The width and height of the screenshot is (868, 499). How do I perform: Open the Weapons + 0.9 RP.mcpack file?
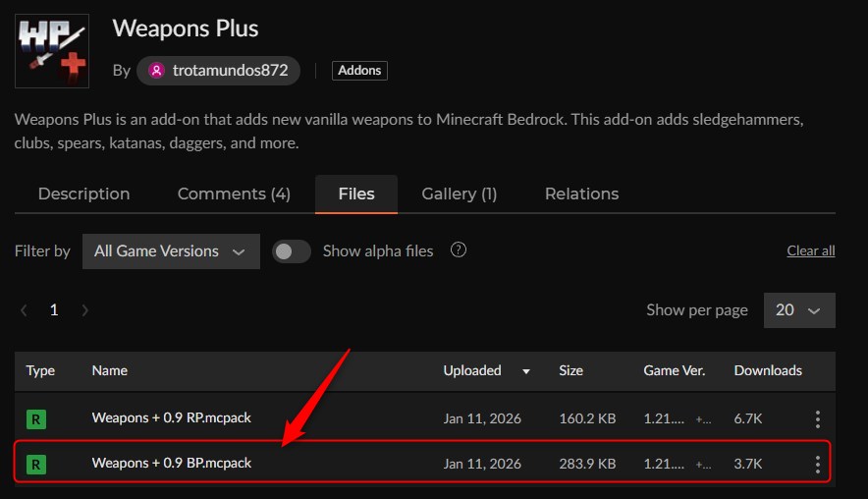point(171,418)
